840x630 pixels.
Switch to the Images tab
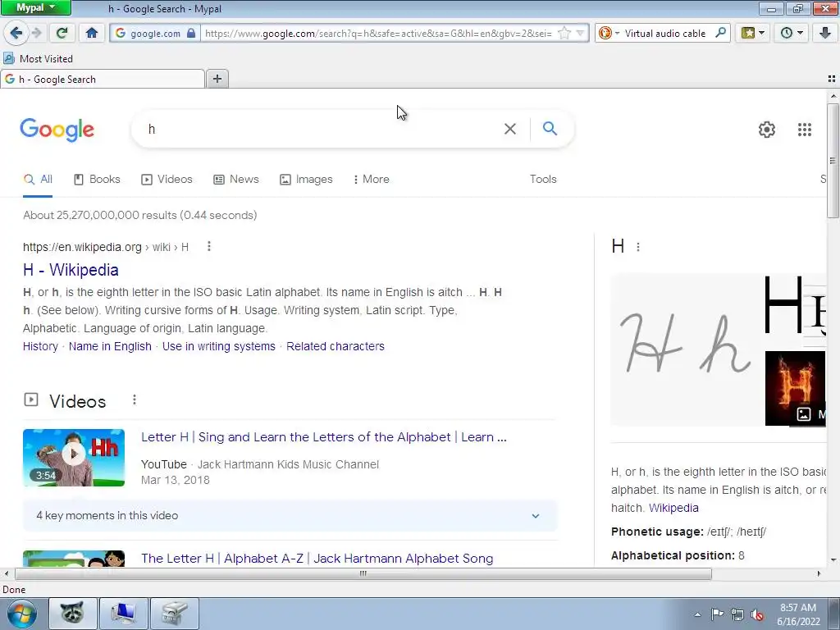point(307,180)
